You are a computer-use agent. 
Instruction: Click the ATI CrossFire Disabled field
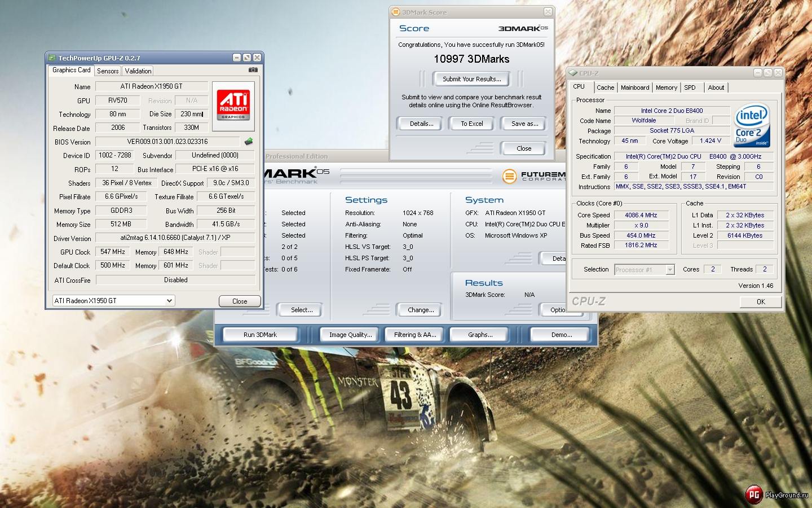point(175,280)
